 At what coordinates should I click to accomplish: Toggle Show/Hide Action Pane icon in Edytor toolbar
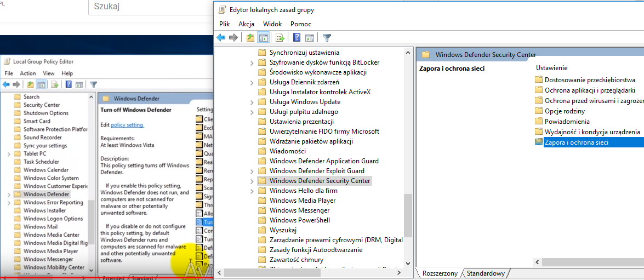tap(310, 38)
